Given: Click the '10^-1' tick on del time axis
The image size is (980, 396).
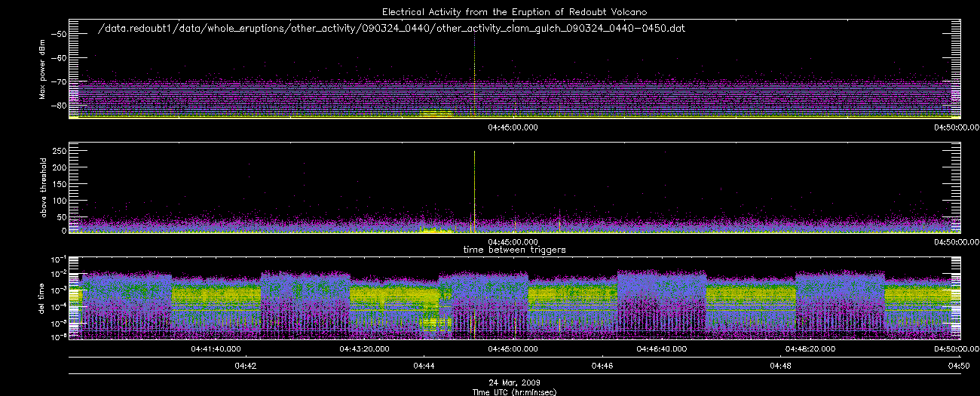Looking at the screenshot, I should 57,259.
